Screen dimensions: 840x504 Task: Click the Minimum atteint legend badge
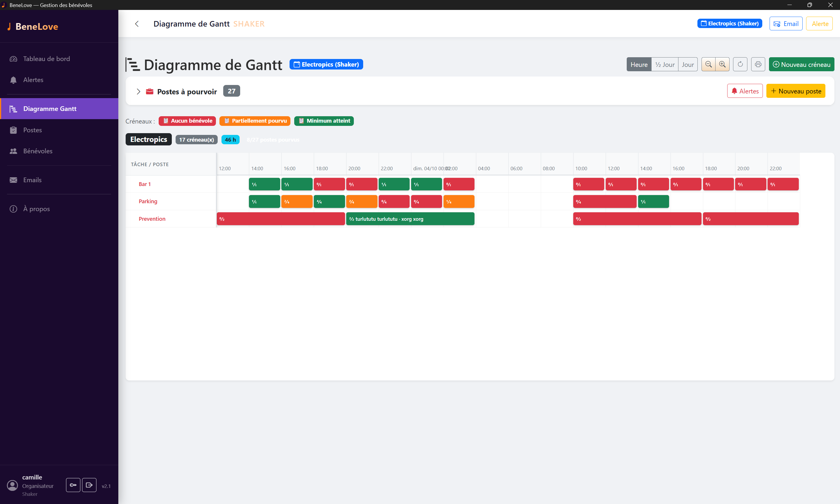pos(324,121)
